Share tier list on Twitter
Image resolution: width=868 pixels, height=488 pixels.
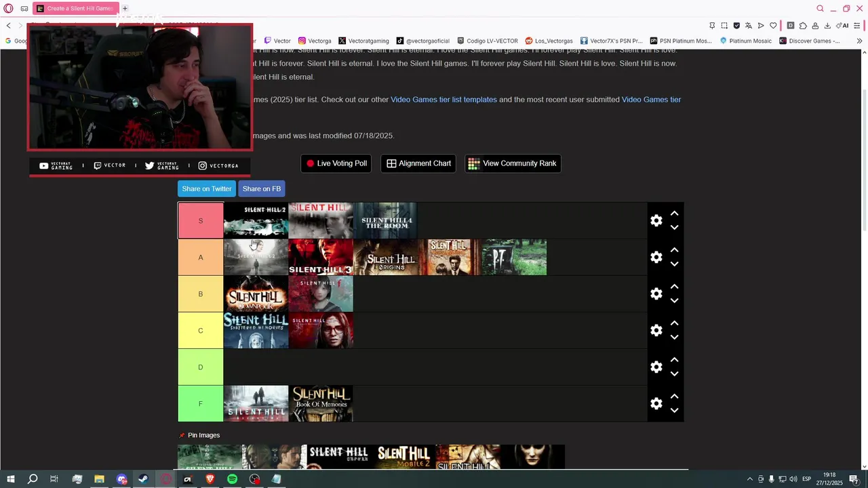point(207,189)
